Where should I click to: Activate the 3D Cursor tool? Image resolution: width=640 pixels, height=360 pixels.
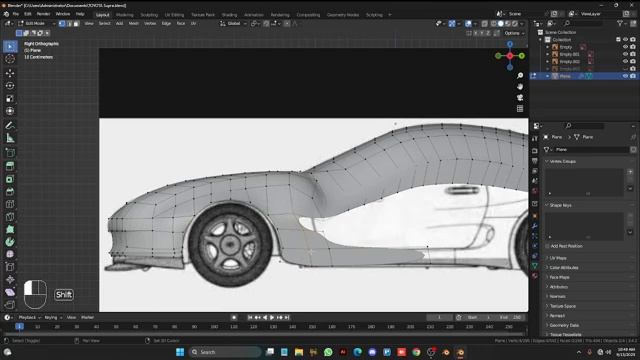click(x=10, y=59)
